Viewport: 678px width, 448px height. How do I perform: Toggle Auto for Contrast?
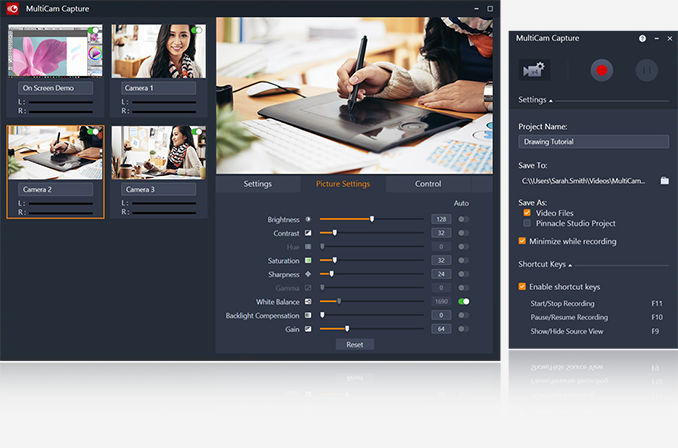click(463, 233)
